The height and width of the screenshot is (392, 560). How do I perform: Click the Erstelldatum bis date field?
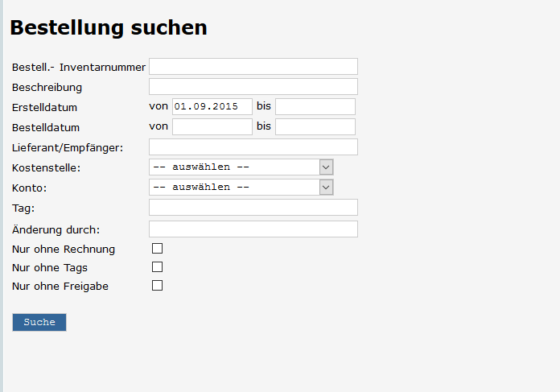315,106
